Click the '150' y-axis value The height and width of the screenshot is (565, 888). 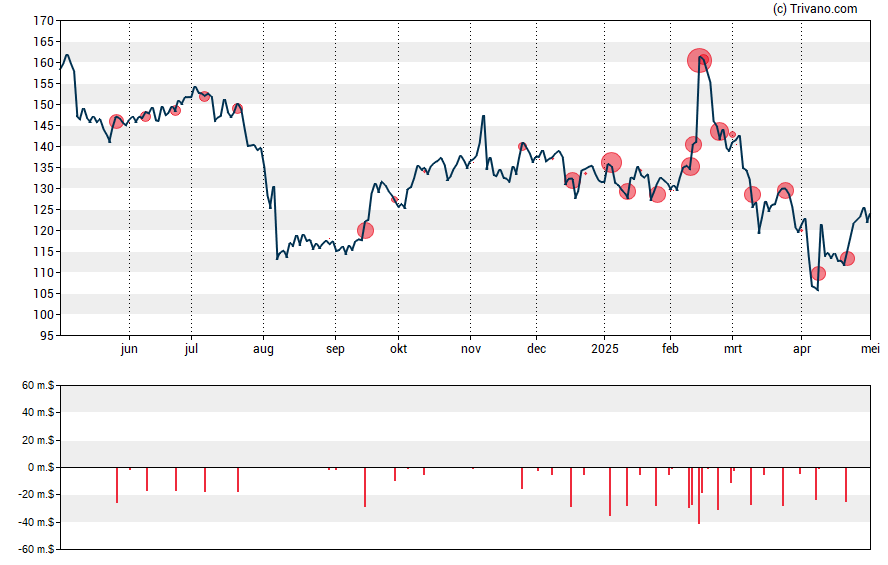click(44, 105)
